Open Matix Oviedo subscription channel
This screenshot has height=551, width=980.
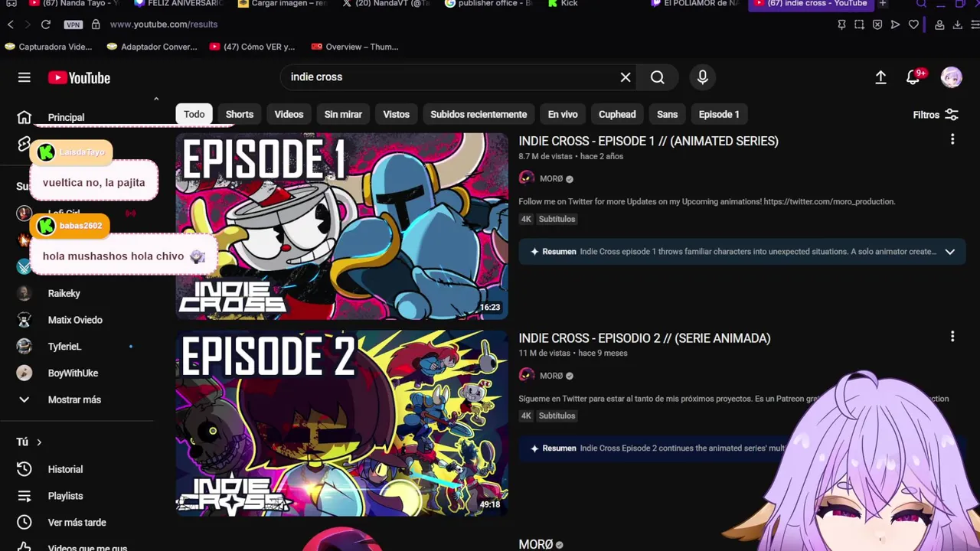click(x=75, y=320)
